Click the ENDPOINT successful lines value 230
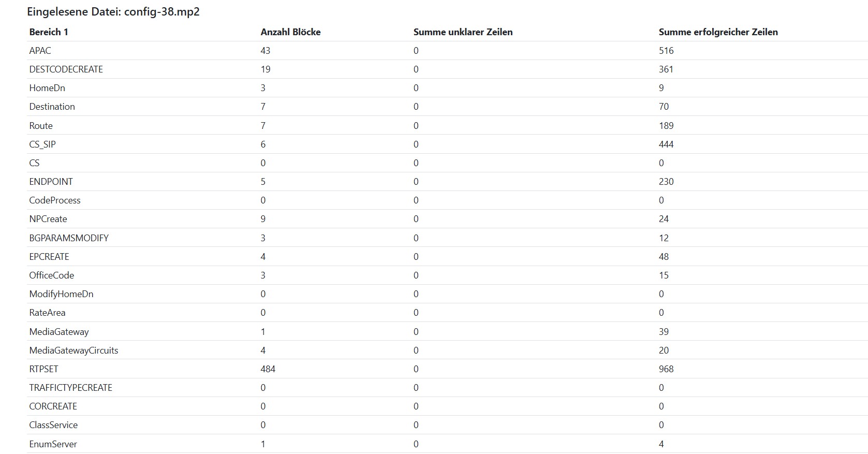Screen dimensions: 868x454 [666, 182]
